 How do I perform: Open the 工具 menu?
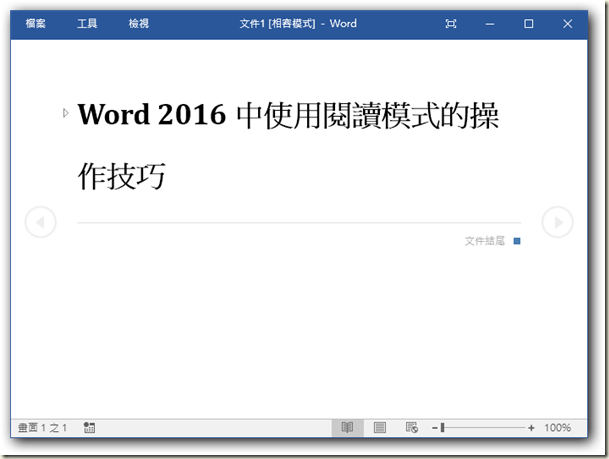[x=87, y=24]
